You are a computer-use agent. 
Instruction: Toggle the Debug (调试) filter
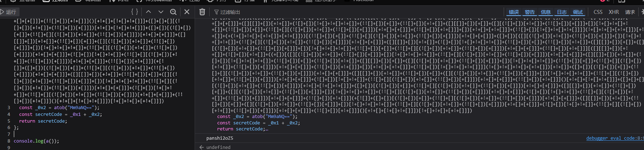[578, 12]
